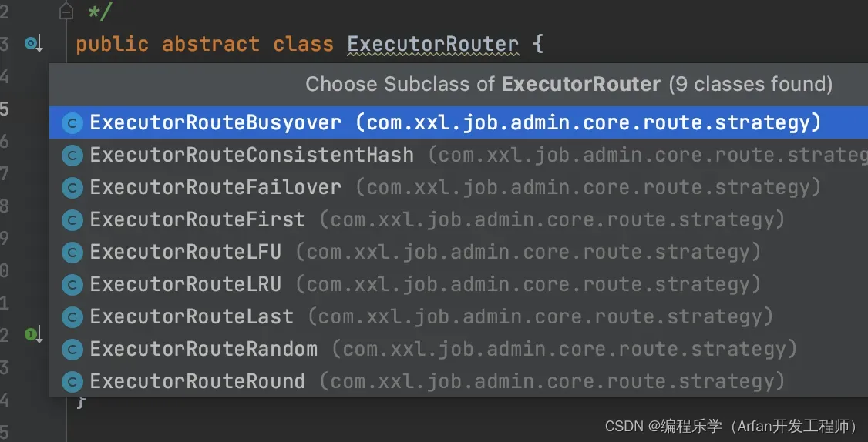This screenshot has width=868, height=442.
Task: Pick ExecutorRouteLRU in the popup
Action: (x=459, y=285)
